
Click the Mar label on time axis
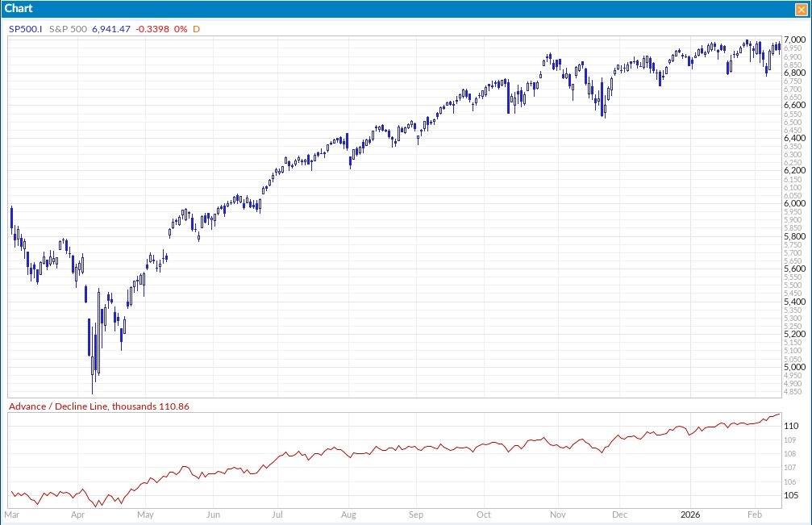pyautogui.click(x=12, y=514)
